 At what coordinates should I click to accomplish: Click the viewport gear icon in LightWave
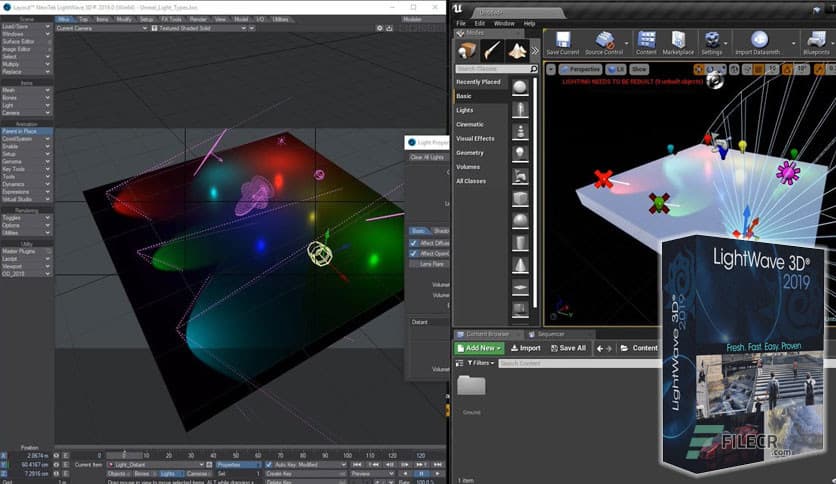click(380, 28)
